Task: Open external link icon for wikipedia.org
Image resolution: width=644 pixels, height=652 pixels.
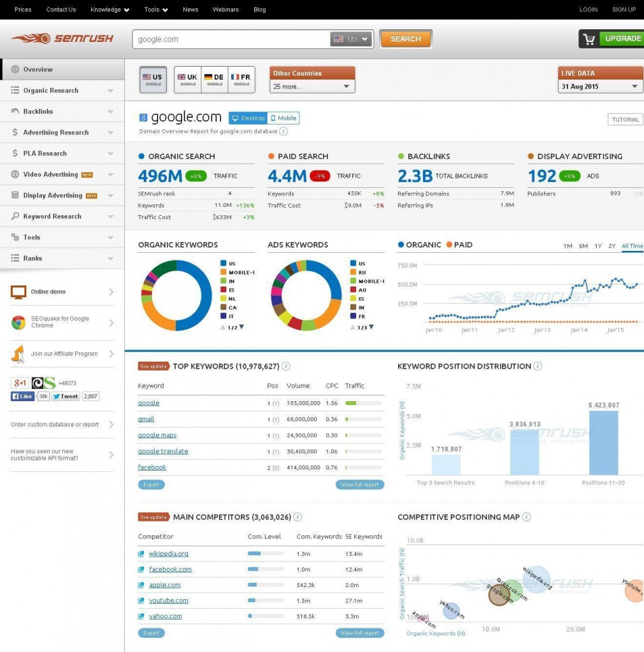Action: [x=141, y=554]
